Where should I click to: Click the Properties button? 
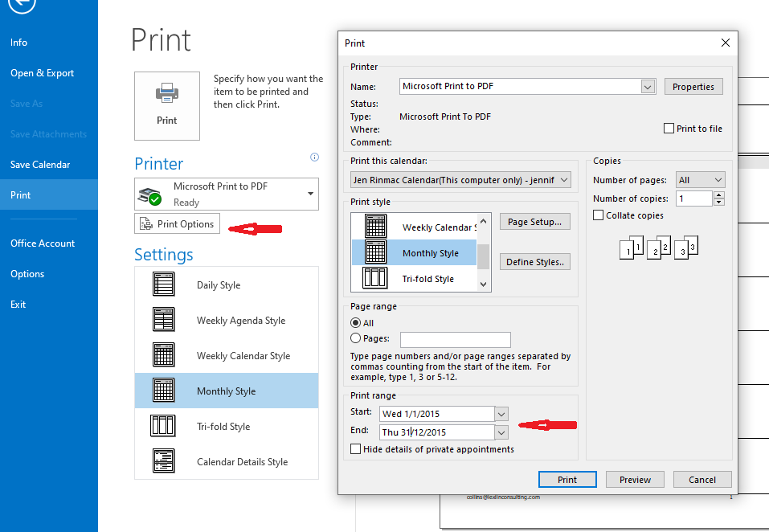(x=693, y=87)
